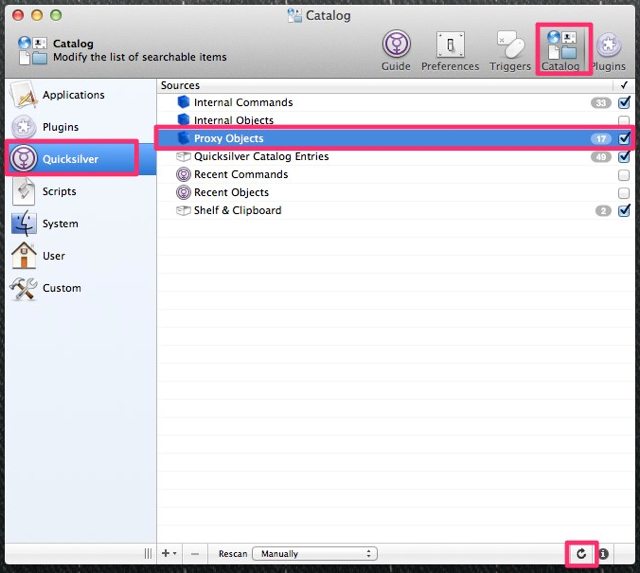640x573 pixels.
Task: Click the remove source minus button
Action: click(195, 554)
